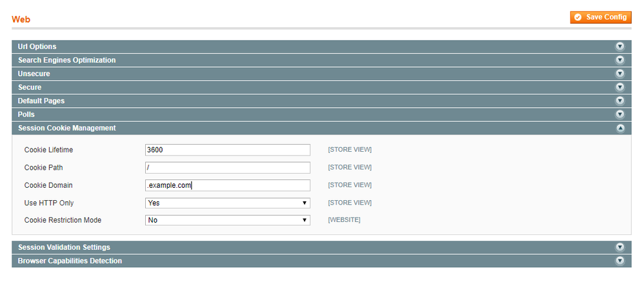Click the Unsecure section arrow icon
The height and width of the screenshot is (284, 644).
620,74
